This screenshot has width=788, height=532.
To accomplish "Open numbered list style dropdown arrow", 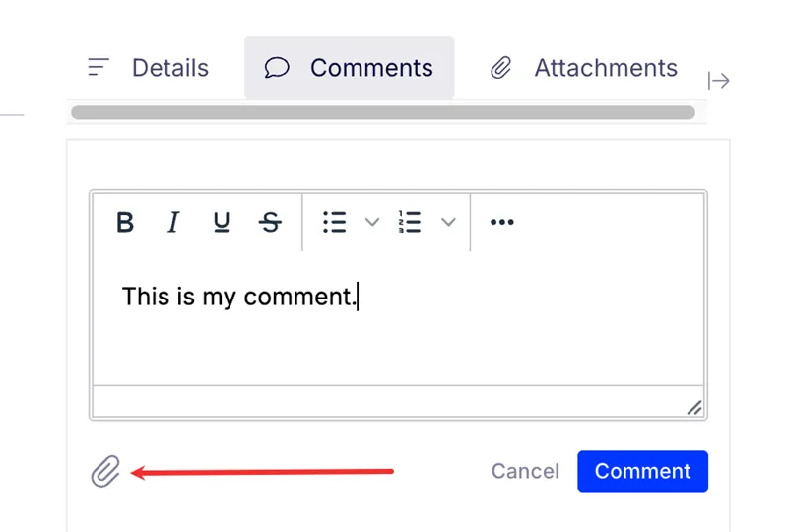I will (448, 222).
